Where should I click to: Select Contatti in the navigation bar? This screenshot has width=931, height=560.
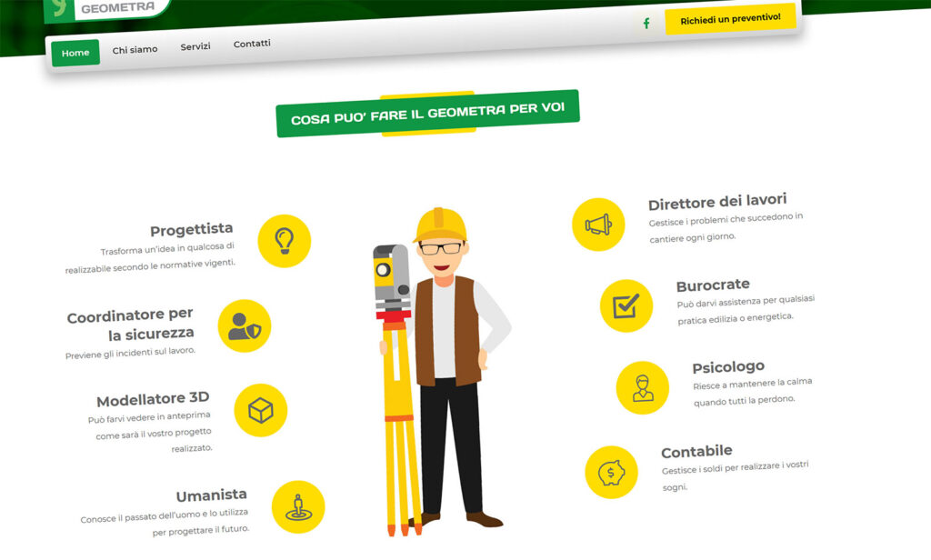point(252,44)
